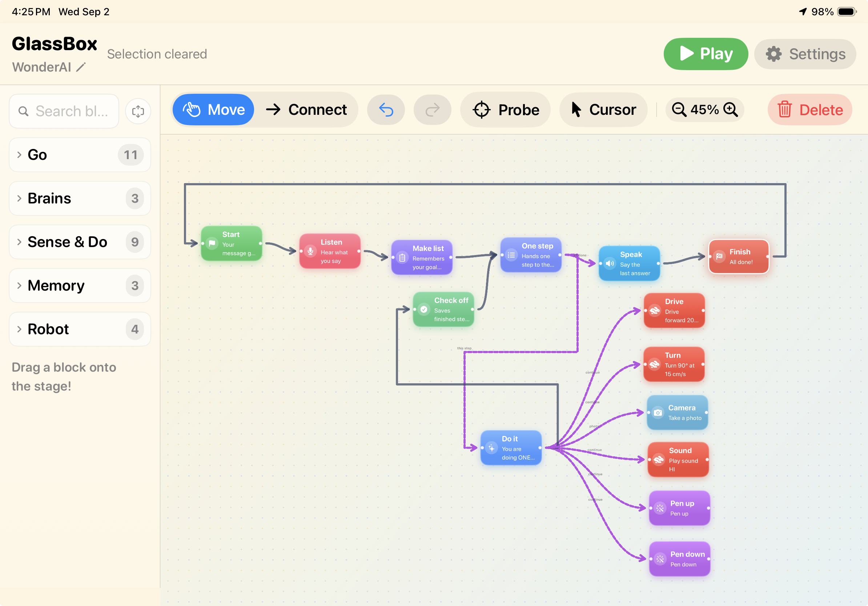Viewport: 868px width, 606px height.
Task: Tap the WonderAI project name
Action: (41, 67)
